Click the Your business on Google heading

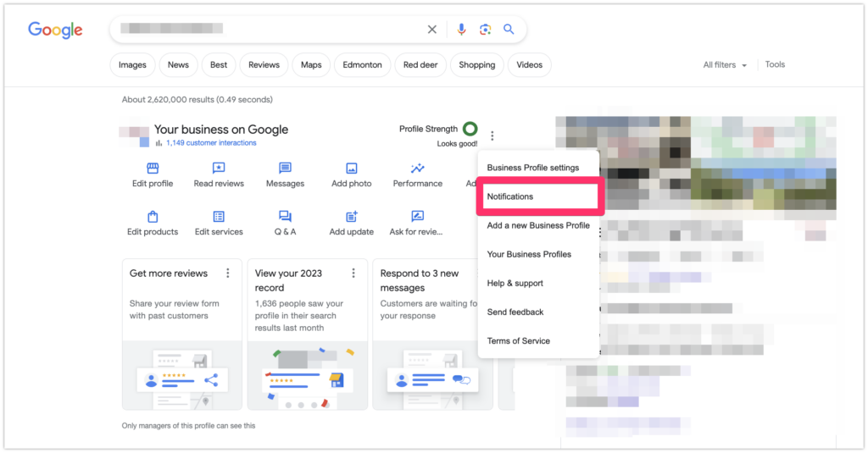point(221,130)
